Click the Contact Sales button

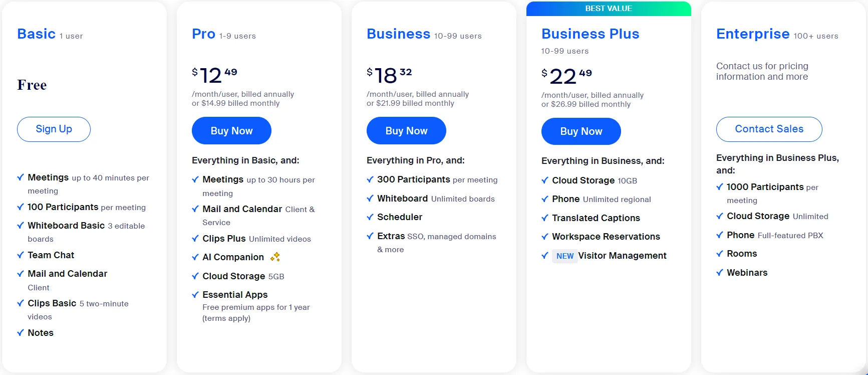click(769, 129)
